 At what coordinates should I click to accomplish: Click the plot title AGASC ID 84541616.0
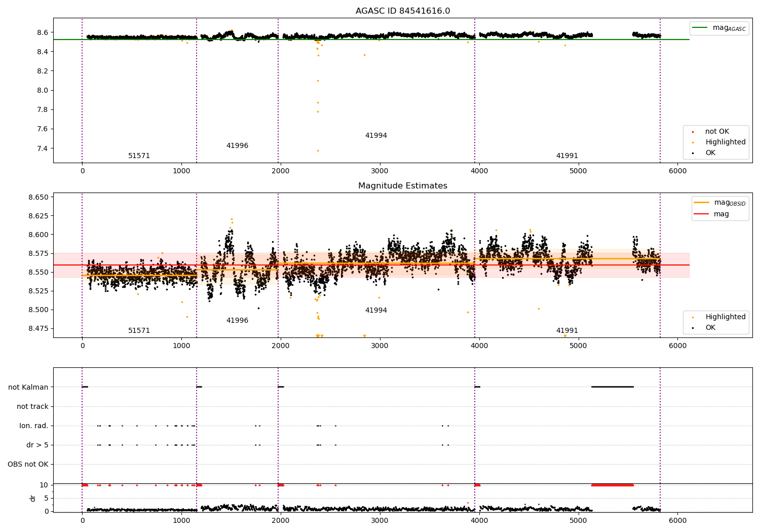pyautogui.click(x=403, y=11)
